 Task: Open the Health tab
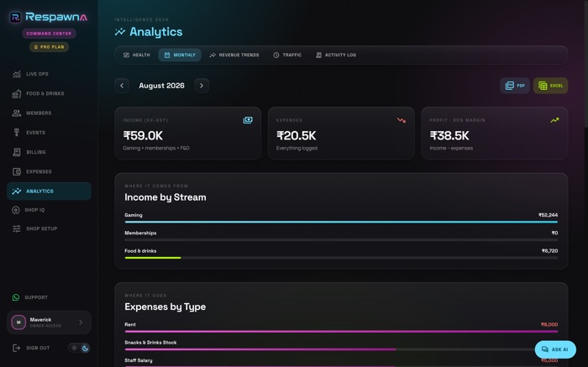click(x=137, y=55)
